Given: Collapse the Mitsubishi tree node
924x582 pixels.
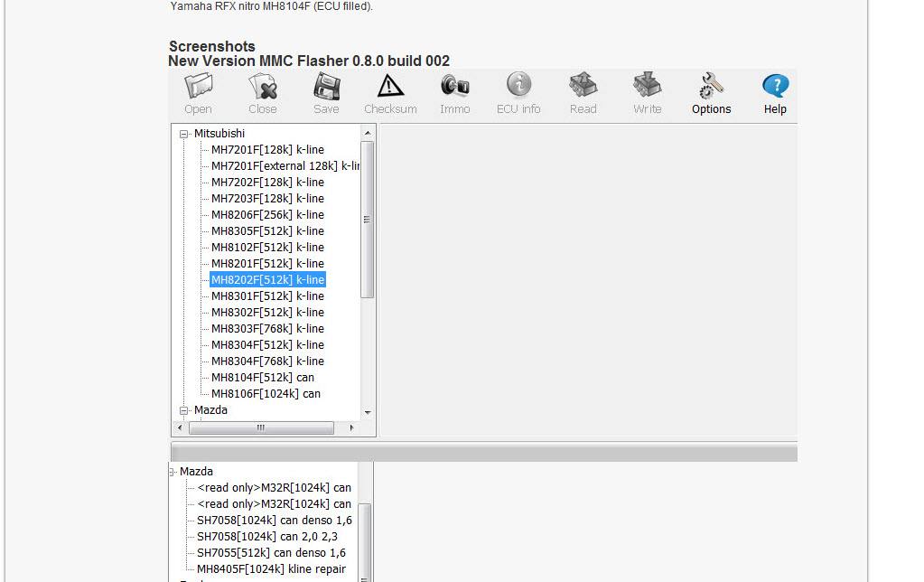Looking at the screenshot, I should click(x=184, y=134).
